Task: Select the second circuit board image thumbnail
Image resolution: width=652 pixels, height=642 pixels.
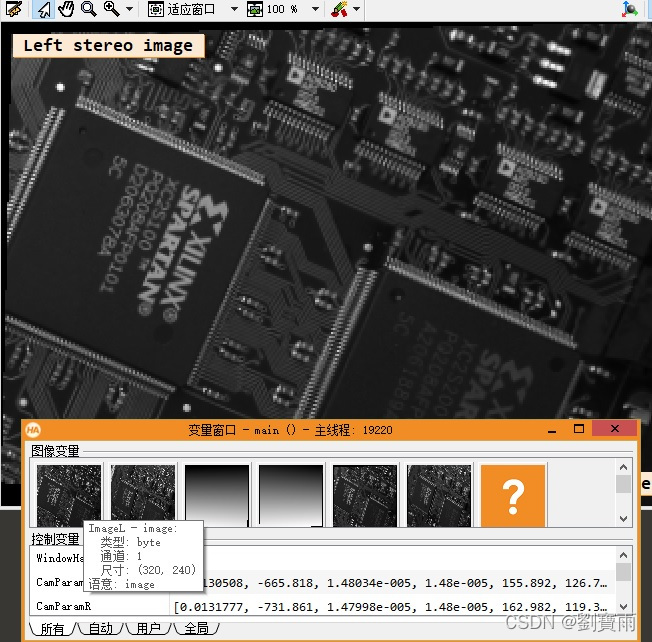Action: click(143, 495)
